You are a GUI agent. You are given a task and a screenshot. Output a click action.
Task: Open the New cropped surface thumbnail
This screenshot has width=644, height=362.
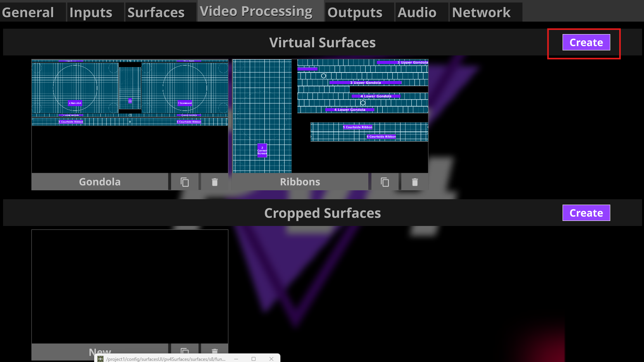pos(130,286)
